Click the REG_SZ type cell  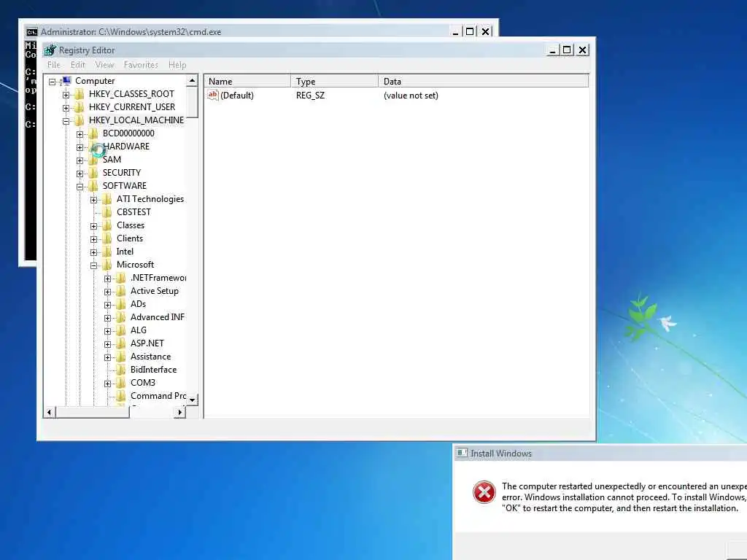(x=310, y=96)
